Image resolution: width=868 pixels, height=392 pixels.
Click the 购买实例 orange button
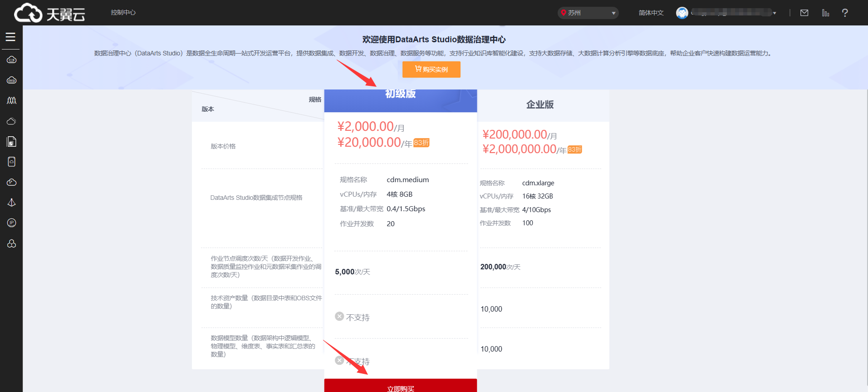click(432, 69)
